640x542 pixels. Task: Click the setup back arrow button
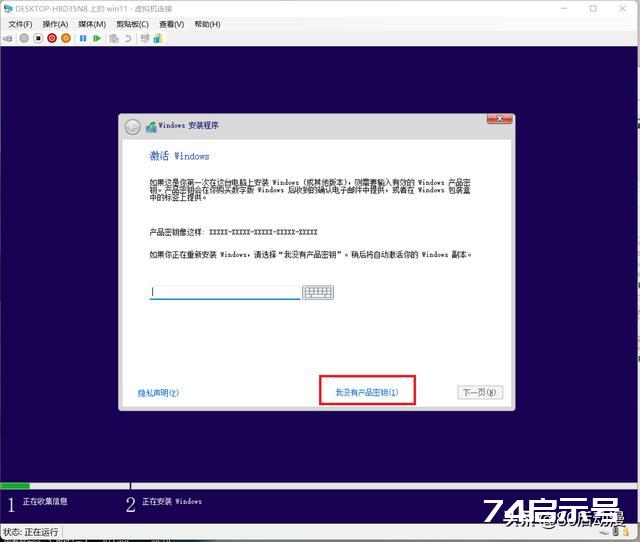click(x=132, y=127)
